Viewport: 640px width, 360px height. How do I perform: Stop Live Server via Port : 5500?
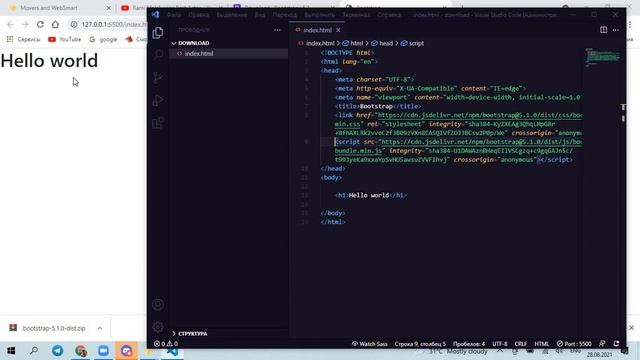574,344
